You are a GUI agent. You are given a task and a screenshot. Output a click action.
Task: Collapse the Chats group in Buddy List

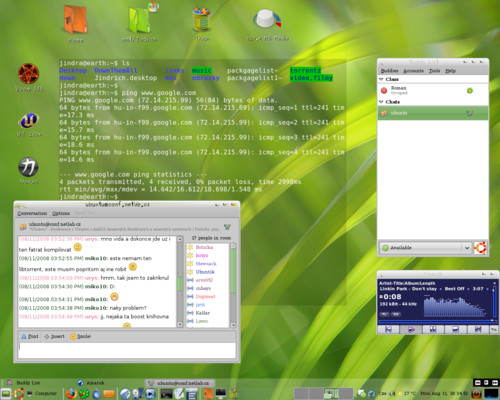[x=381, y=102]
